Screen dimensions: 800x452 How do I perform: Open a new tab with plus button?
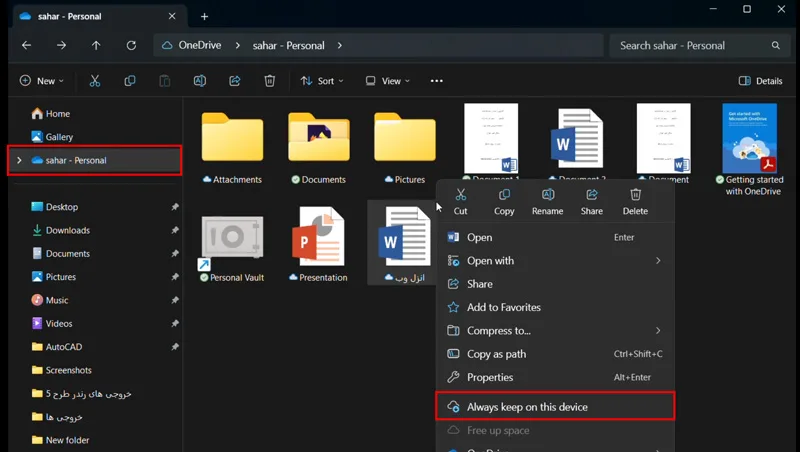[204, 16]
